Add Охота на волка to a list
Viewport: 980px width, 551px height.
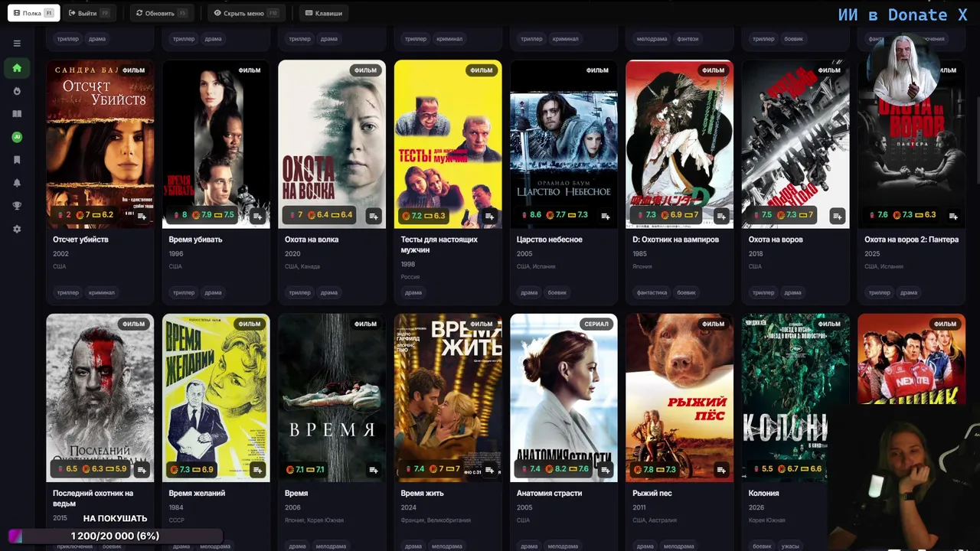[374, 216]
